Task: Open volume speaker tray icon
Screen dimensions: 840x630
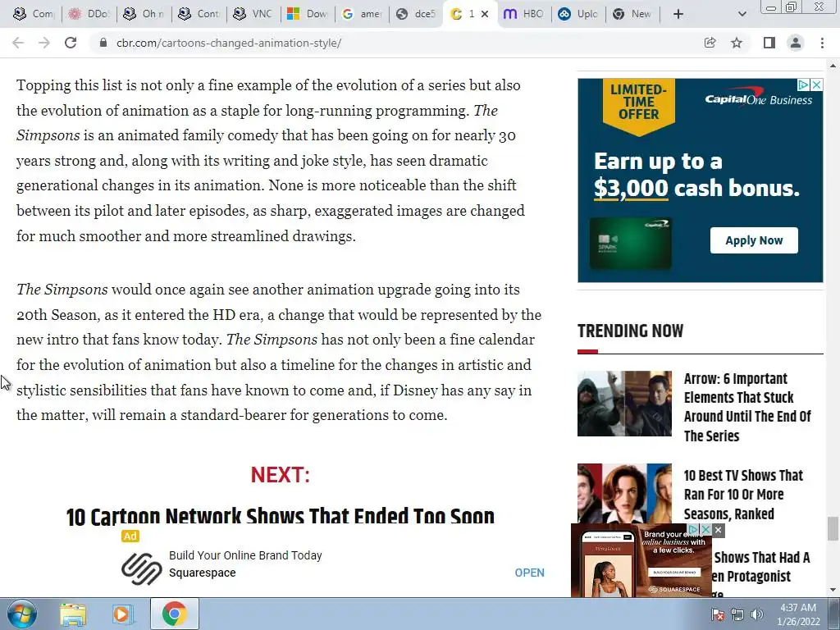Action: coord(757,614)
